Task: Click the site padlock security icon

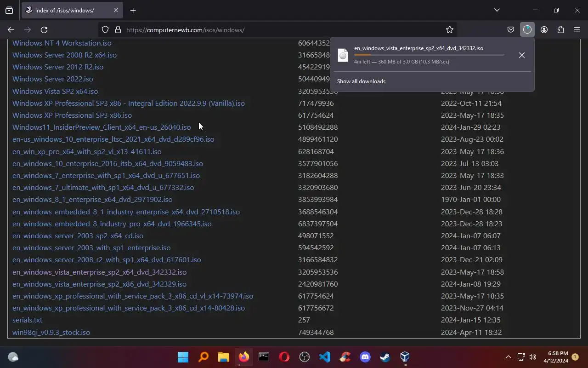Action: (x=118, y=30)
